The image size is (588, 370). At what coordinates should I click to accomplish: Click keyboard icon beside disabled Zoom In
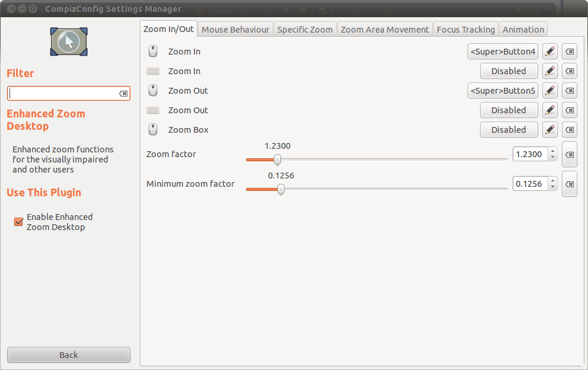coord(153,71)
